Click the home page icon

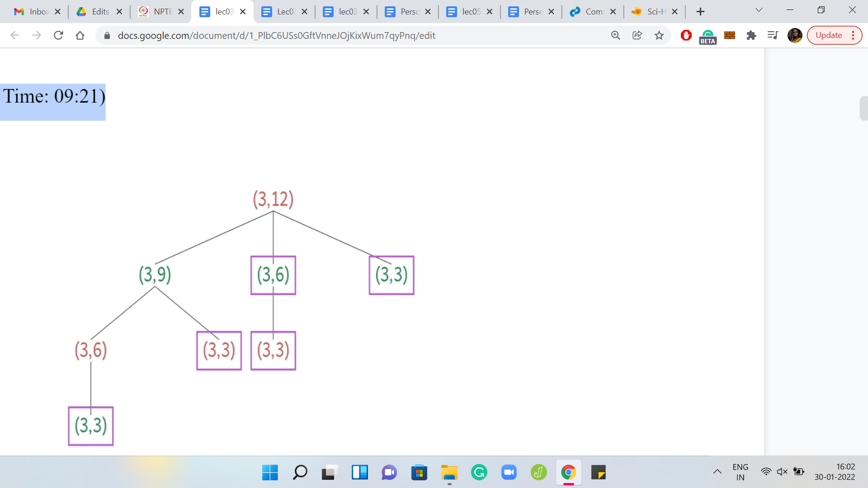pyautogui.click(x=80, y=35)
